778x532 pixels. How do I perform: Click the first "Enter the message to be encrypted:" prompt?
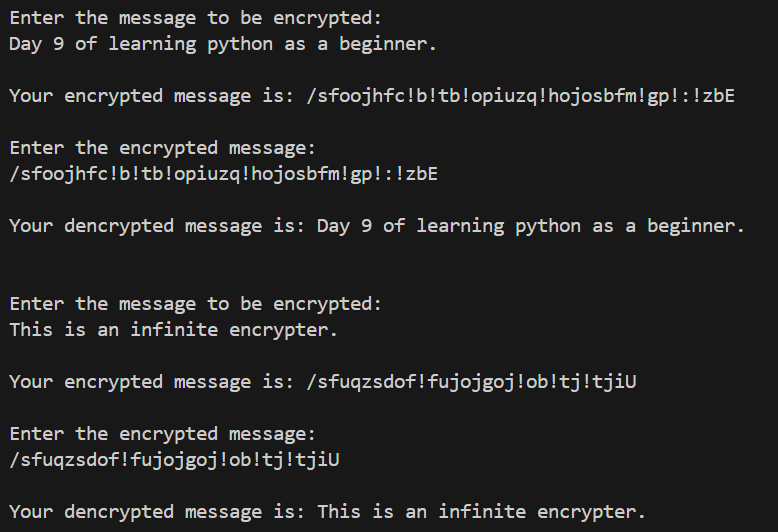pyautogui.click(x=195, y=18)
